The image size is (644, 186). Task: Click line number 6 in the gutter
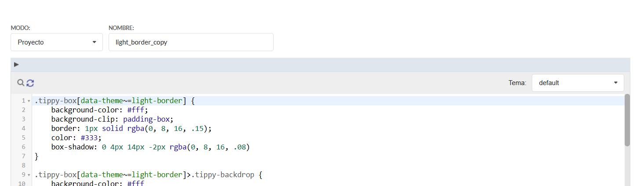click(x=23, y=147)
